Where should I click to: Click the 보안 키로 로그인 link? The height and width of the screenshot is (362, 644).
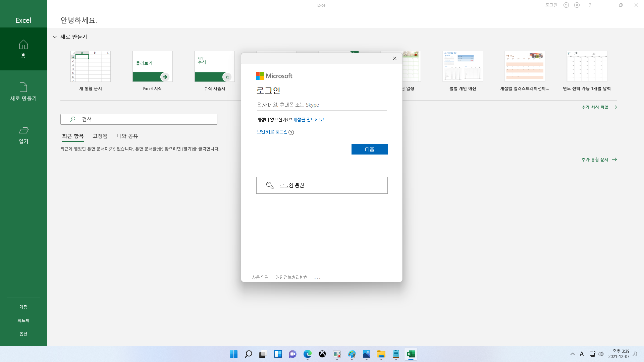click(272, 132)
